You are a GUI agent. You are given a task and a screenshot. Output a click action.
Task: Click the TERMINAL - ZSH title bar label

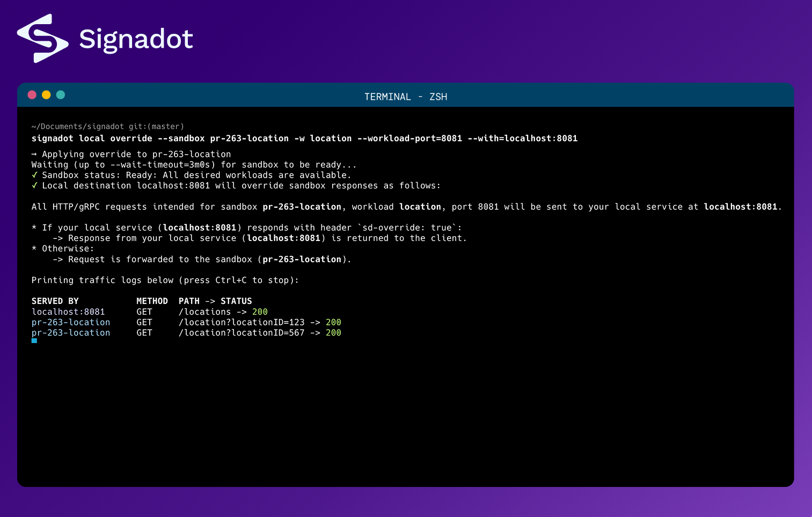tap(406, 97)
